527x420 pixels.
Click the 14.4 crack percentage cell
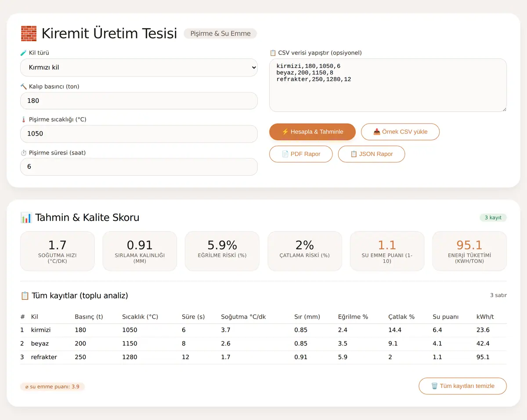coord(395,330)
